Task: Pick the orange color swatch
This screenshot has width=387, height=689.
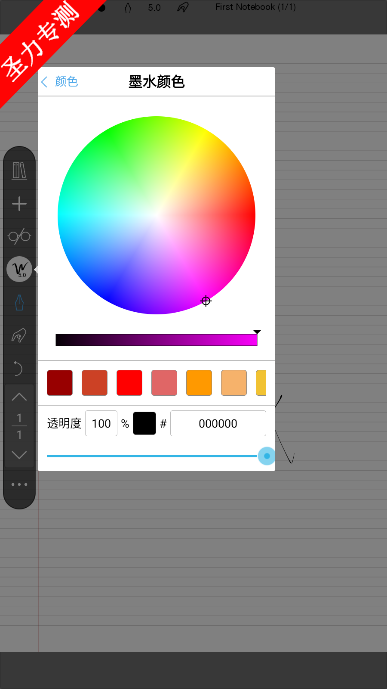Action: coord(199,383)
